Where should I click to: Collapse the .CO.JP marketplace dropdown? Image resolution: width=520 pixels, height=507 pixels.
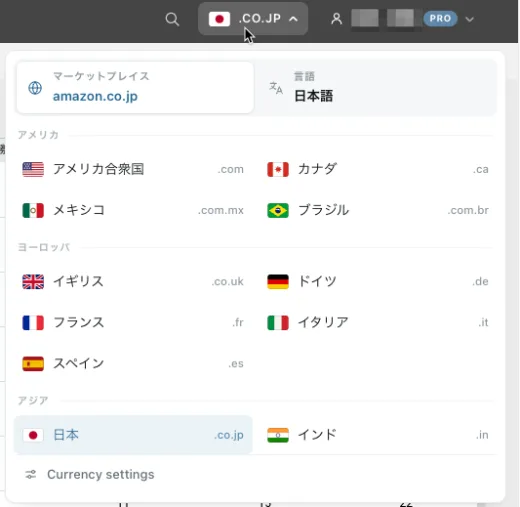(253, 19)
